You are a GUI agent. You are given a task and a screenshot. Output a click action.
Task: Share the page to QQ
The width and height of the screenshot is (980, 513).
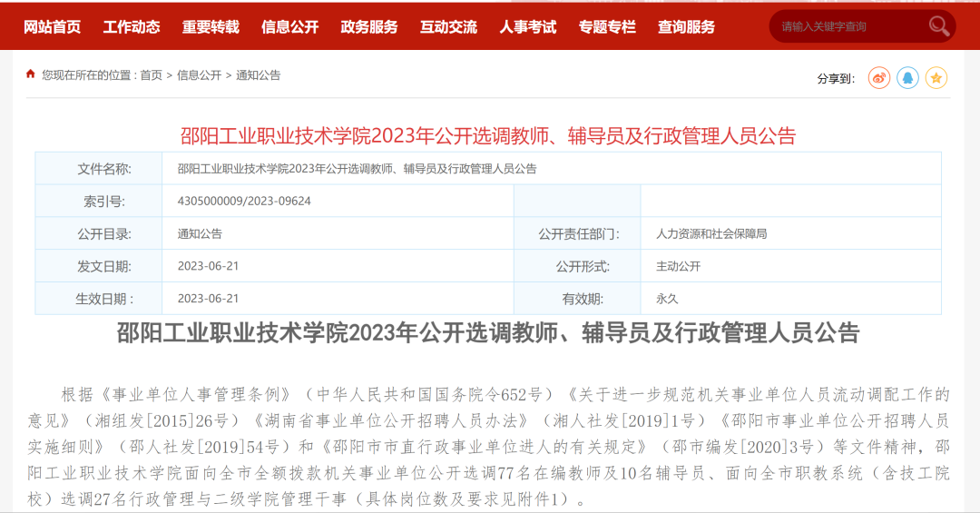click(x=907, y=78)
